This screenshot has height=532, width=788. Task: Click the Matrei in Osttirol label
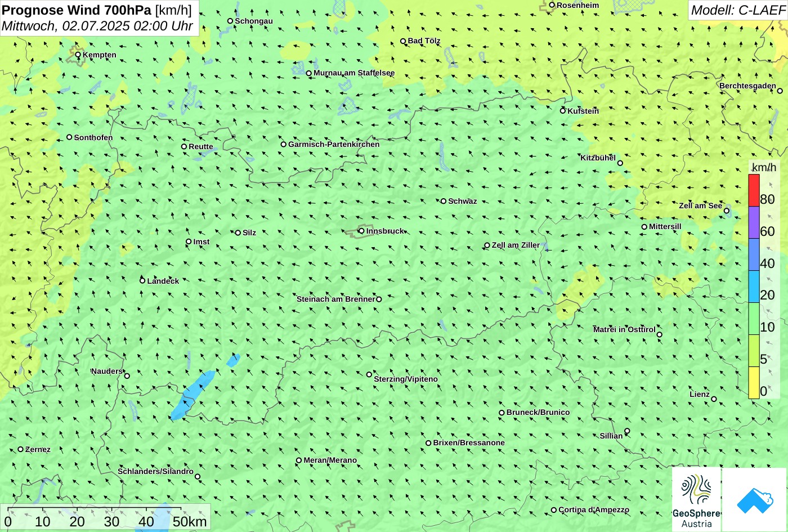(624, 329)
